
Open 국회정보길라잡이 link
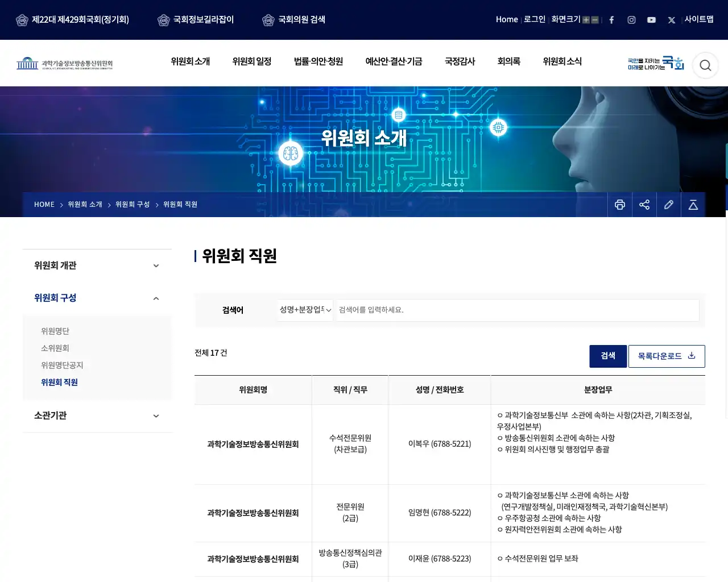(196, 20)
